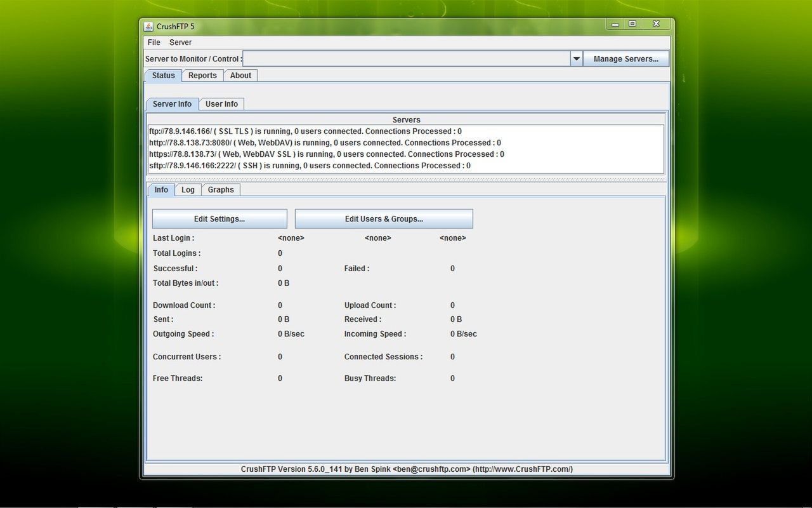Switch to the Graphs sub-tab
Image resolution: width=812 pixels, height=508 pixels.
[x=221, y=190]
